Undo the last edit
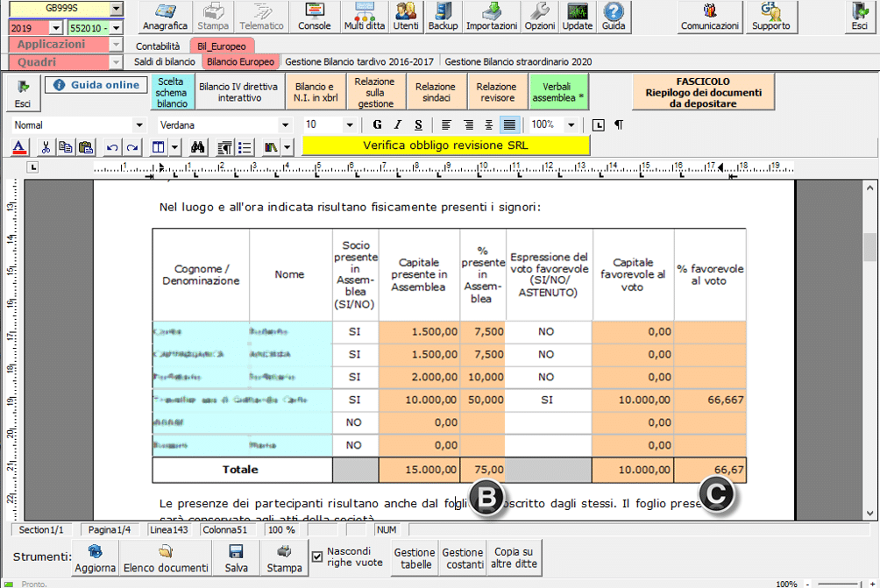The height and width of the screenshot is (588, 880). [112, 147]
